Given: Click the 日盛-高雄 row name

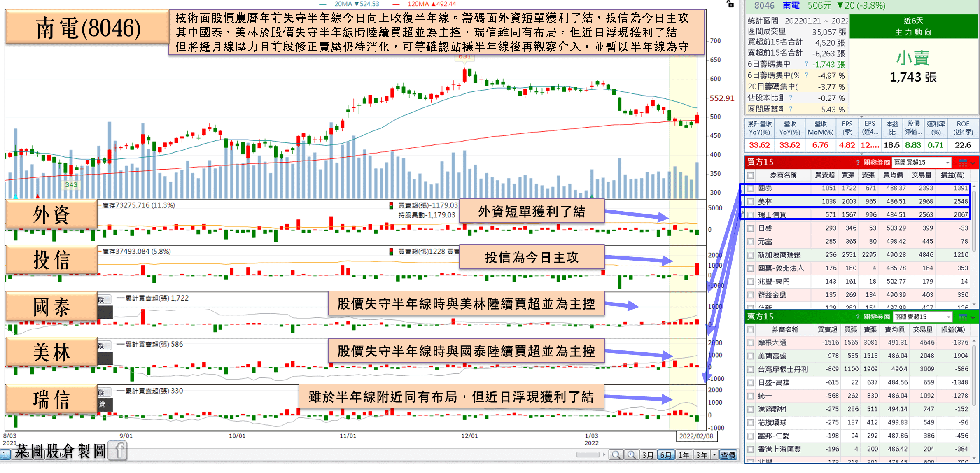Looking at the screenshot, I should (x=774, y=383).
